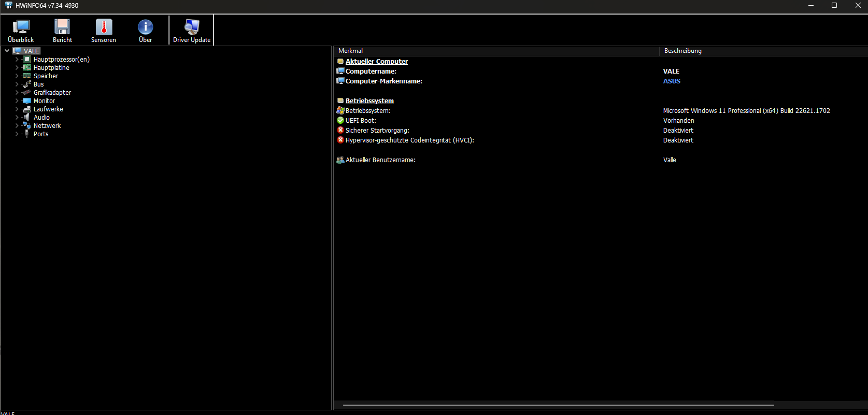This screenshot has width=868, height=415.
Task: Click the red X HVCI icon
Action: coord(340,140)
